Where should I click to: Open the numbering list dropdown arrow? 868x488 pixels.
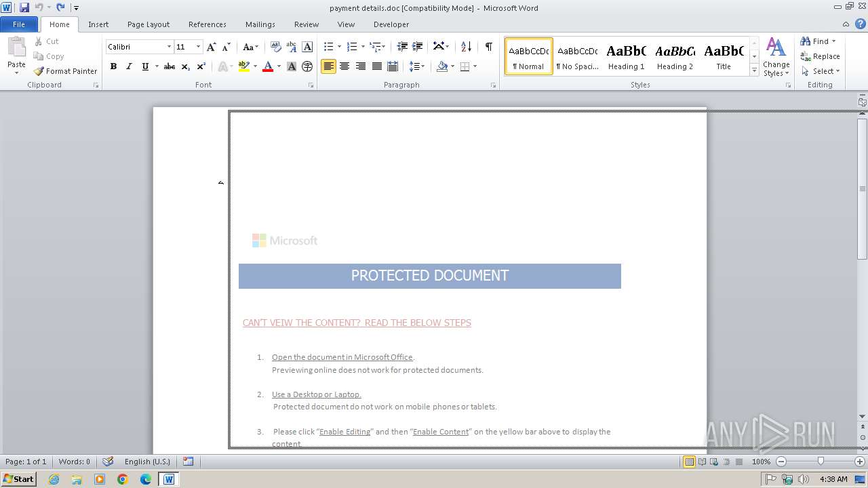coord(363,47)
